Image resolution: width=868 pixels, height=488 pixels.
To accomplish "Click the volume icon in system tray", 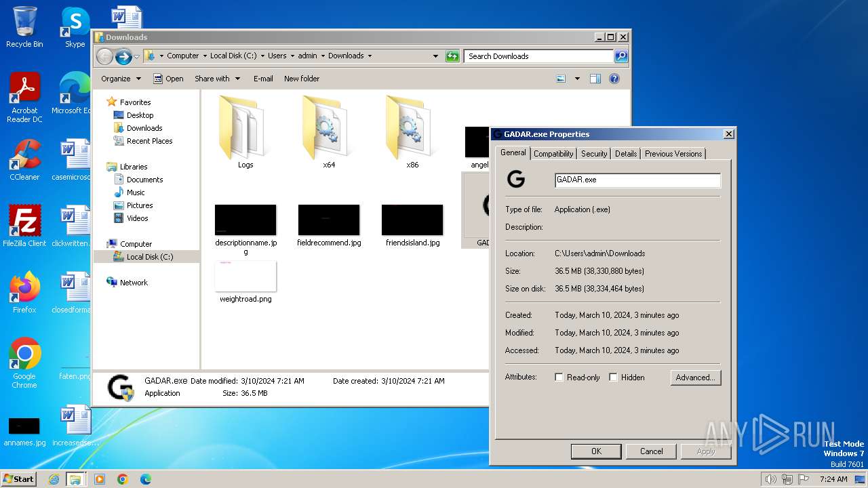I will pos(770,479).
